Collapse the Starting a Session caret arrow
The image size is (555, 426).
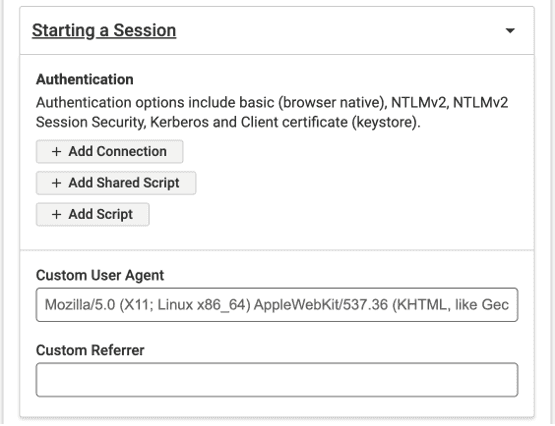click(510, 31)
